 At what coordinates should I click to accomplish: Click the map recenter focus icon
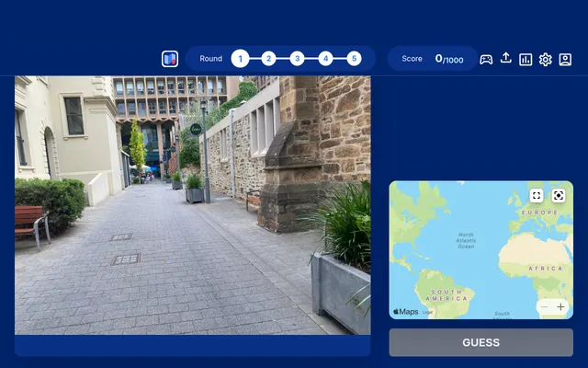click(559, 195)
